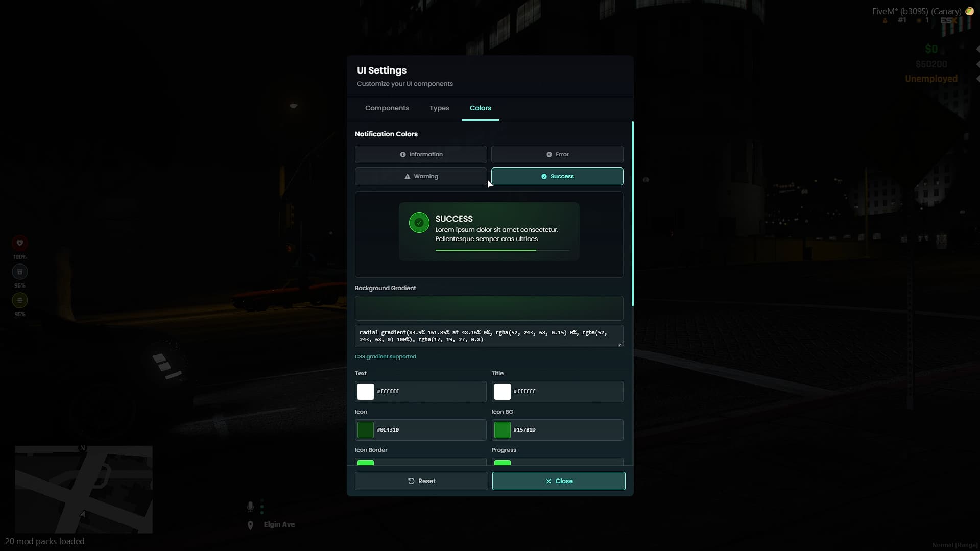Open the Title color swatch picker
This screenshot has height=551, width=980.
tap(503, 391)
